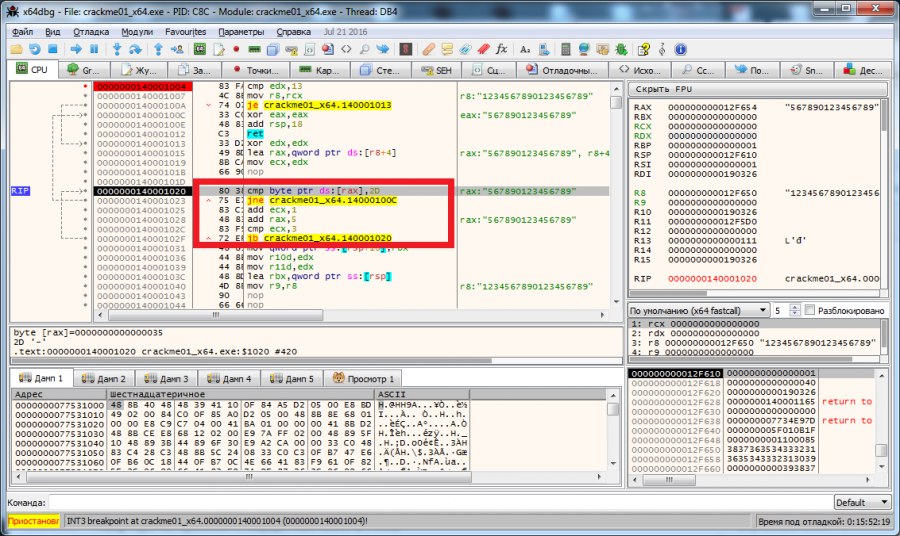Open Breakpoints via red dot toolbar icon
Image resolution: width=900 pixels, height=536 pixels.
coord(236,49)
